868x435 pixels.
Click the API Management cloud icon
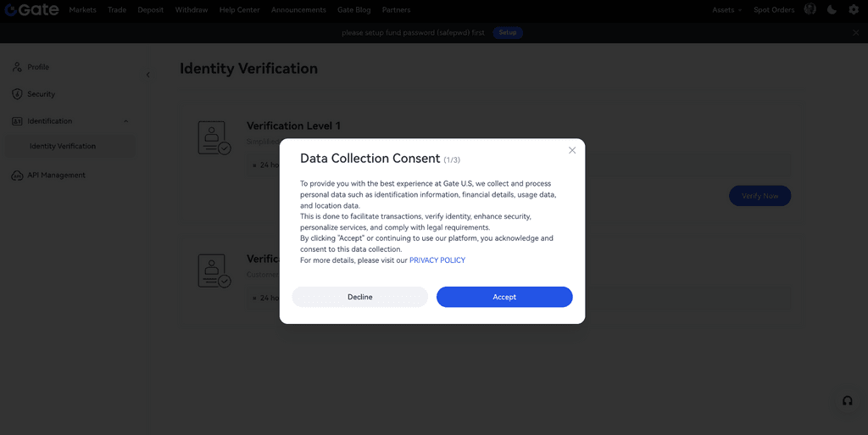[17, 176]
